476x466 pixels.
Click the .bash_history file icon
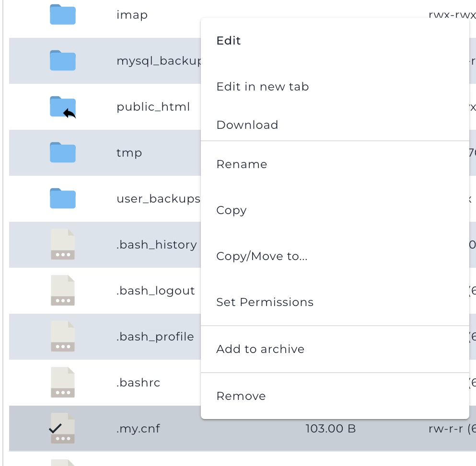click(x=63, y=245)
